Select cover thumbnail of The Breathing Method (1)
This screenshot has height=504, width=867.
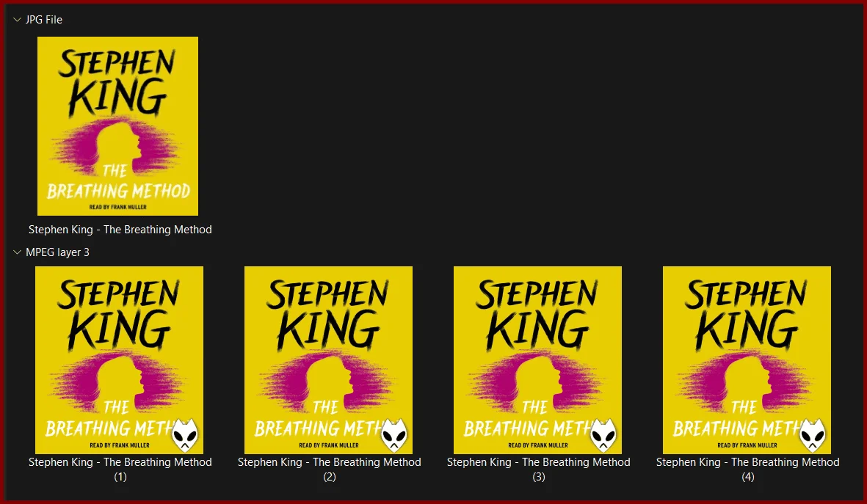[x=119, y=359]
